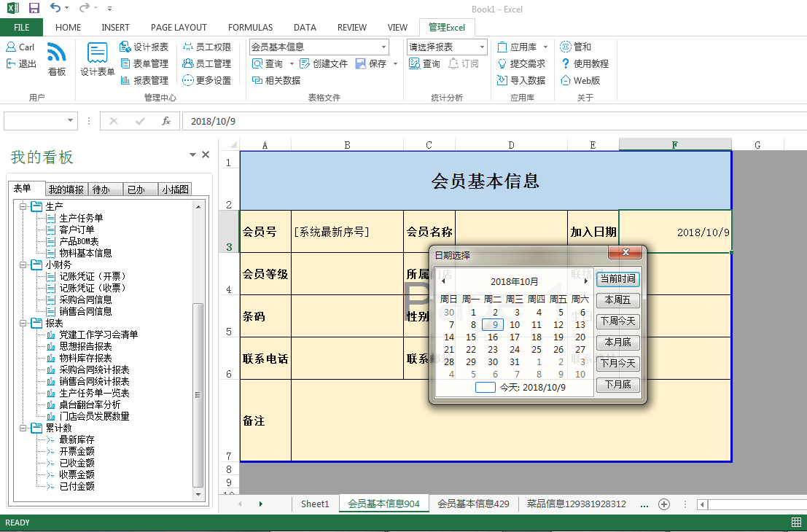The image size is (807, 532).
Task: Switch to the PAGE LAYOUT ribbon tab
Action: 179,27
